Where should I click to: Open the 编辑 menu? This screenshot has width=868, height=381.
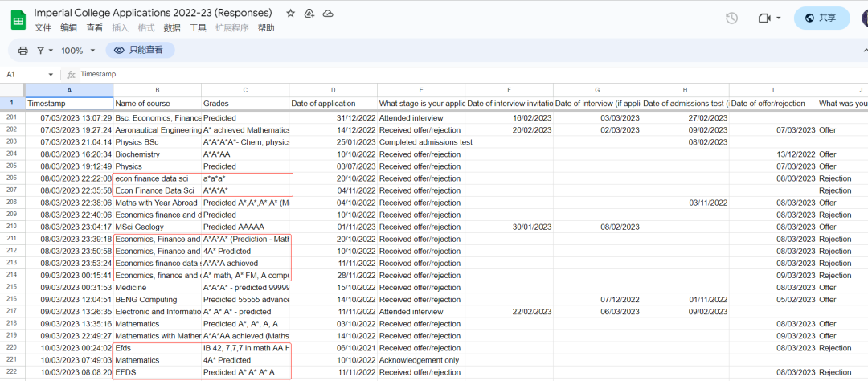[x=68, y=27]
